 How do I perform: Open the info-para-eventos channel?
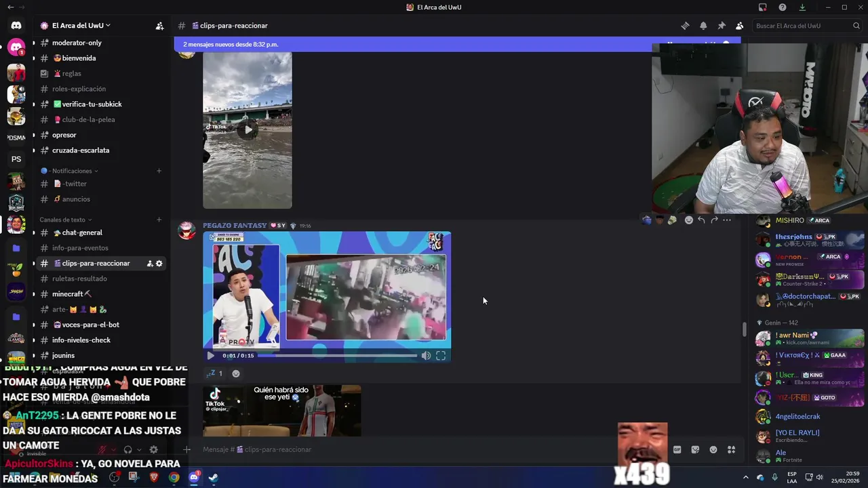pos(80,248)
